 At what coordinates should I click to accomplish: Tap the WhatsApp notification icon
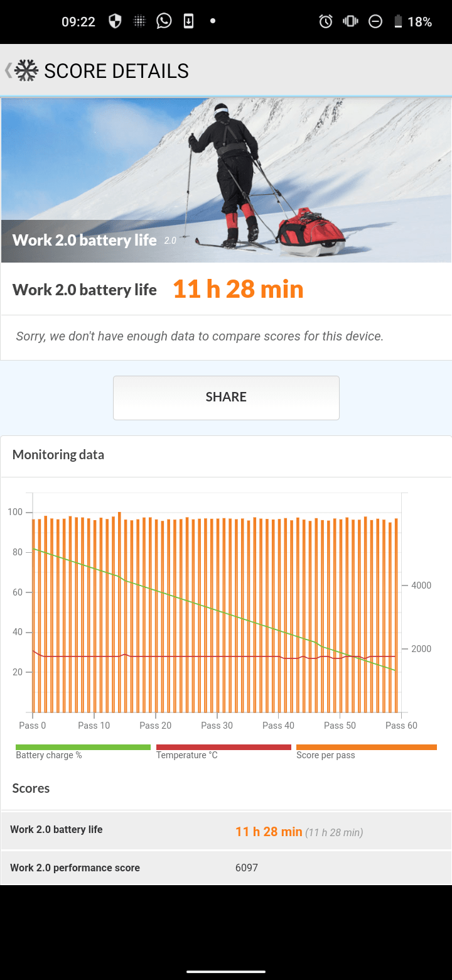click(x=164, y=22)
